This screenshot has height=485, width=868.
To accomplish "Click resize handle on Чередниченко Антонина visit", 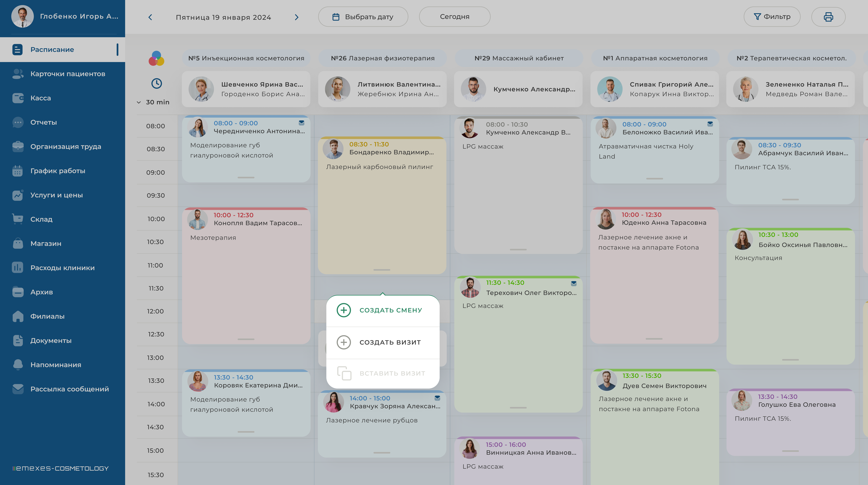I will coord(246,178).
